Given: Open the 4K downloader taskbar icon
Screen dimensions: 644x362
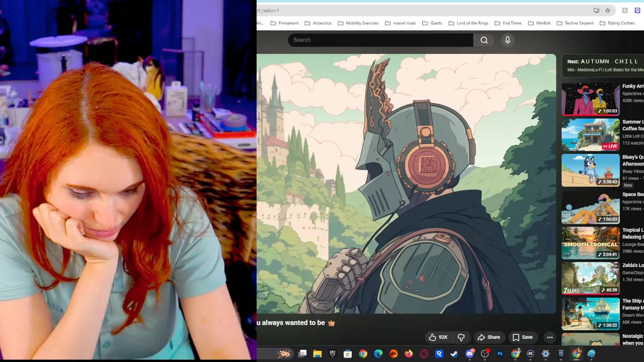Looking at the screenshot, I should [530, 354].
